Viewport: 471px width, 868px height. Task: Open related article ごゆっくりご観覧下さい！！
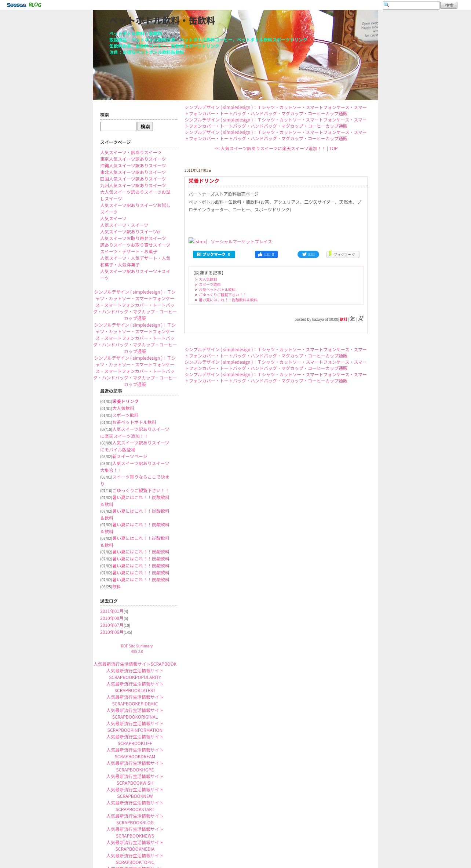pyautogui.click(x=222, y=295)
